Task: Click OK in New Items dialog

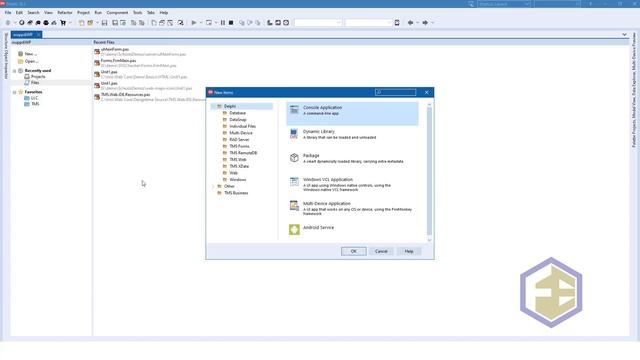Action: click(x=353, y=251)
